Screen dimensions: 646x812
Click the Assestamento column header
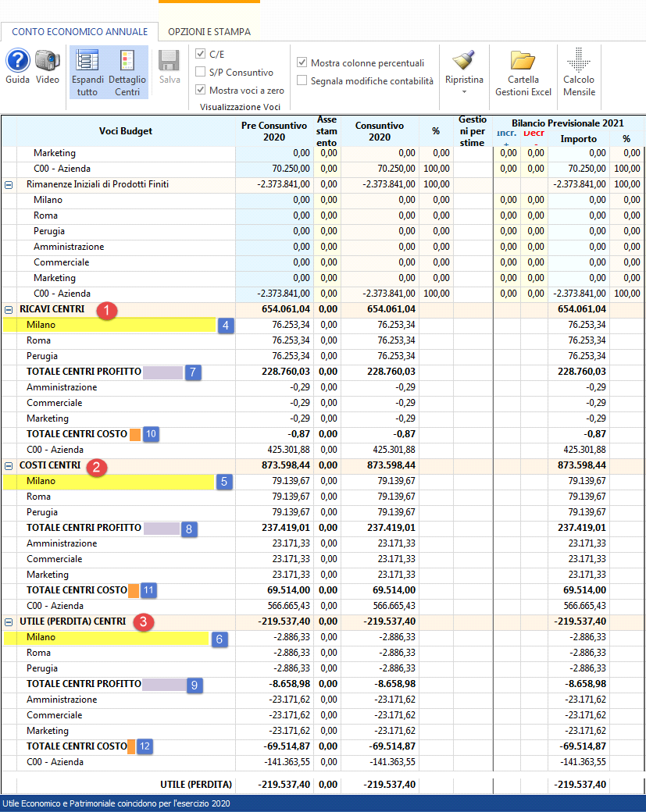[x=327, y=131]
